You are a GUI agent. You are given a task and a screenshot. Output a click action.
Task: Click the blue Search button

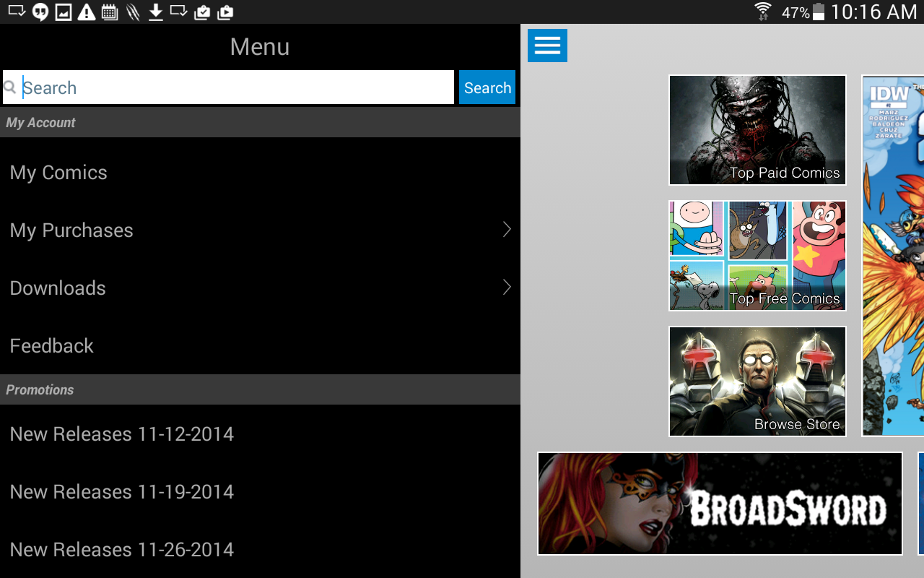487,87
